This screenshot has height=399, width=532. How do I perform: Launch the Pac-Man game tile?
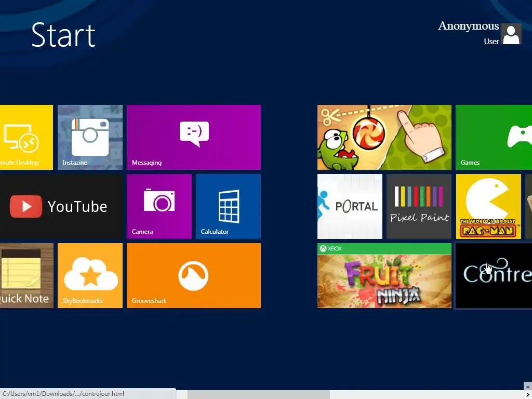(488, 207)
